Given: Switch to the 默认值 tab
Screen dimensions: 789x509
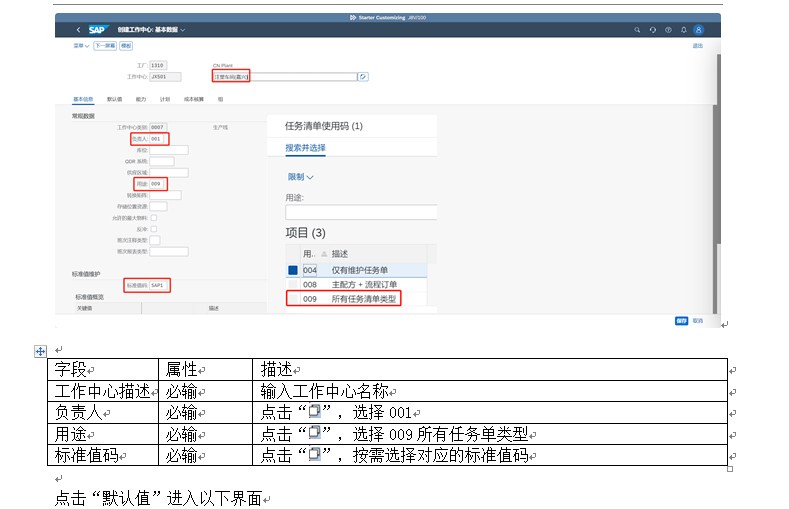Looking at the screenshot, I should pos(114,100).
